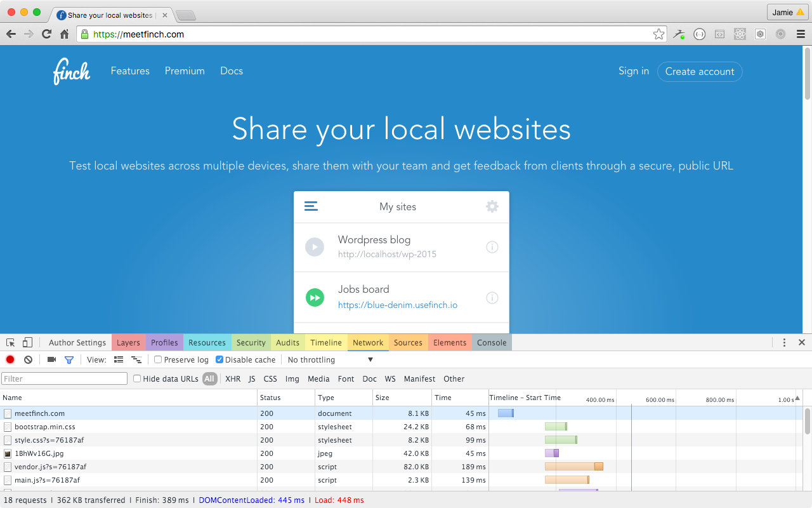Go to the browser home icon
Viewport: 812px width, 508px height.
pyautogui.click(x=64, y=34)
